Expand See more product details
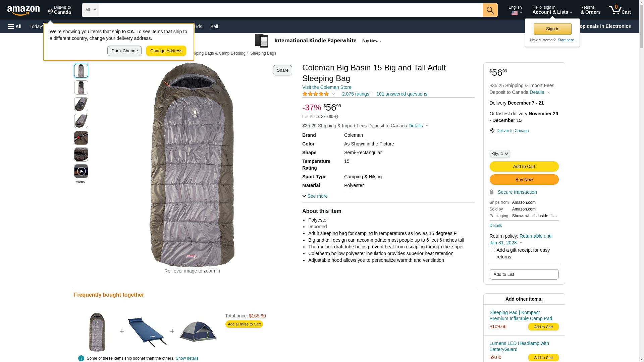 pos(315,196)
